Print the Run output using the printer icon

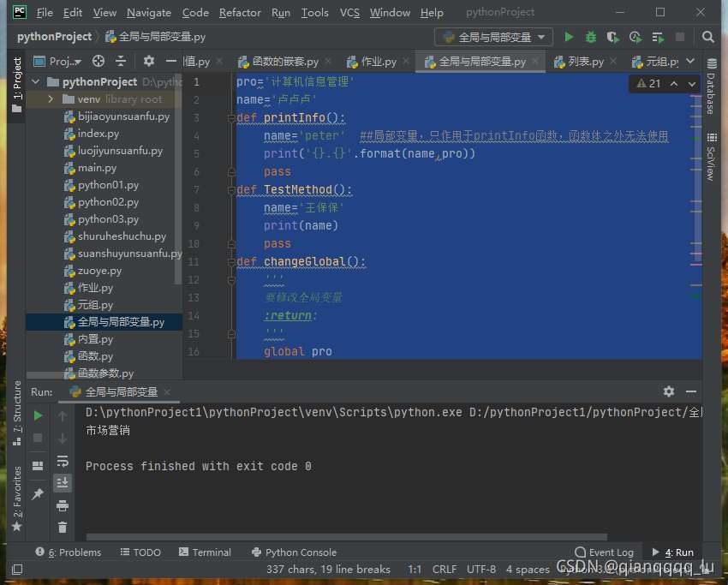point(63,505)
